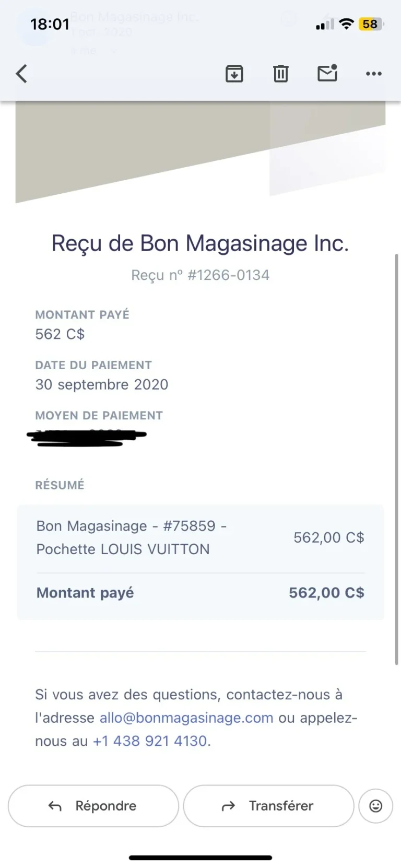Screen dimensions: 401x868
Task: Select the Pochette LOUIS VUITTON line item
Action: click(x=200, y=537)
